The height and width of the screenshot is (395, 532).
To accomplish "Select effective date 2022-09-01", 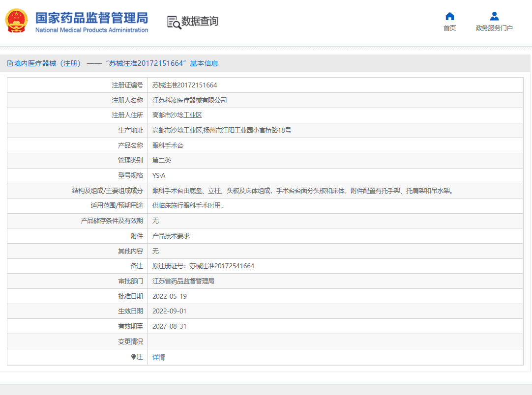I will 169,311.
